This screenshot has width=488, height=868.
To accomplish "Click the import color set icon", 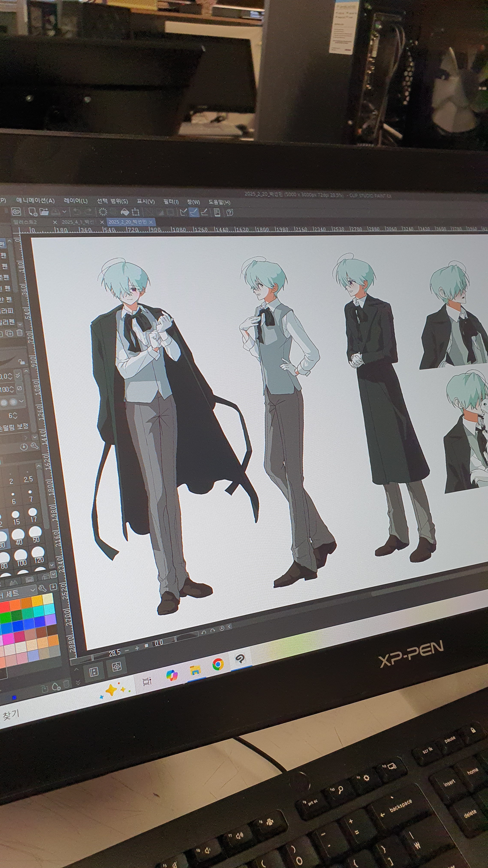I will (x=53, y=587).
